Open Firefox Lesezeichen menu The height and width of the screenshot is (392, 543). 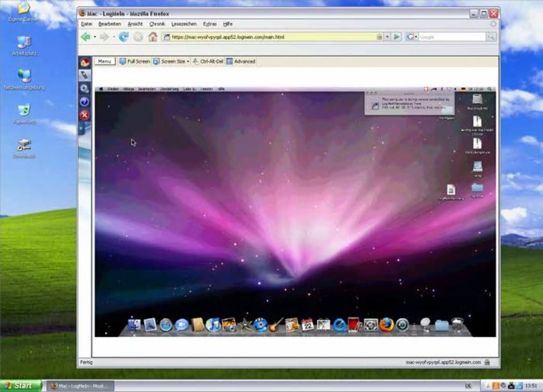click(184, 24)
